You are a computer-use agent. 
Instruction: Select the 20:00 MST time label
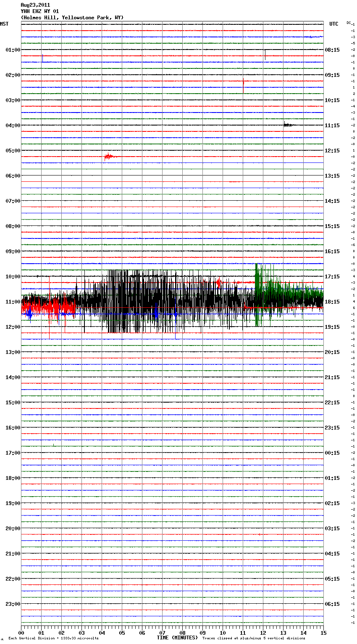tap(13, 528)
